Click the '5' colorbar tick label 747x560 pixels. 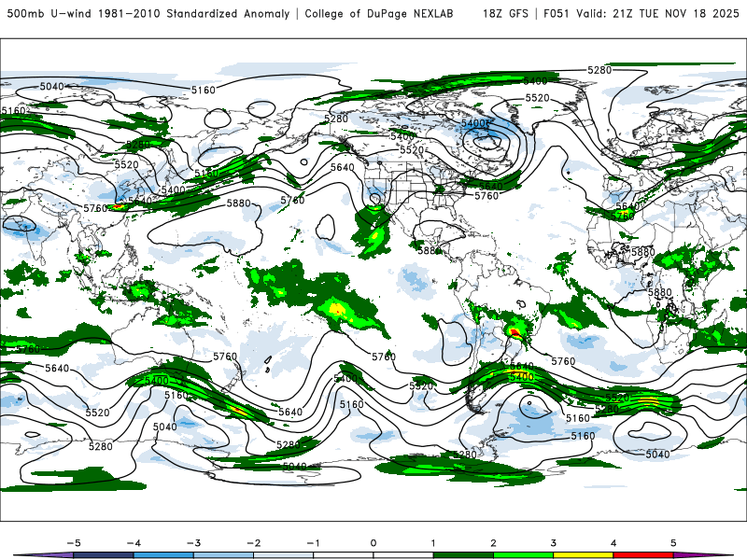673,543
